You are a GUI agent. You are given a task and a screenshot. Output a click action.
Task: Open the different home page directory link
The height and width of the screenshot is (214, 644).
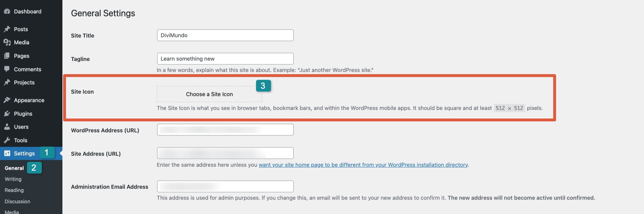click(363, 165)
